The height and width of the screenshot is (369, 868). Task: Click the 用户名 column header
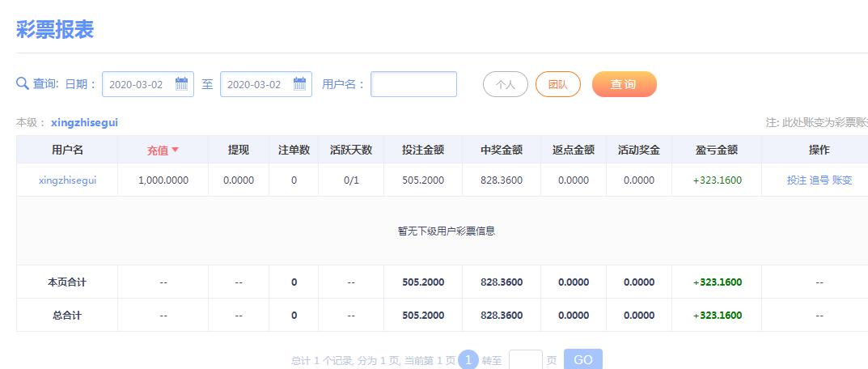pos(67,150)
